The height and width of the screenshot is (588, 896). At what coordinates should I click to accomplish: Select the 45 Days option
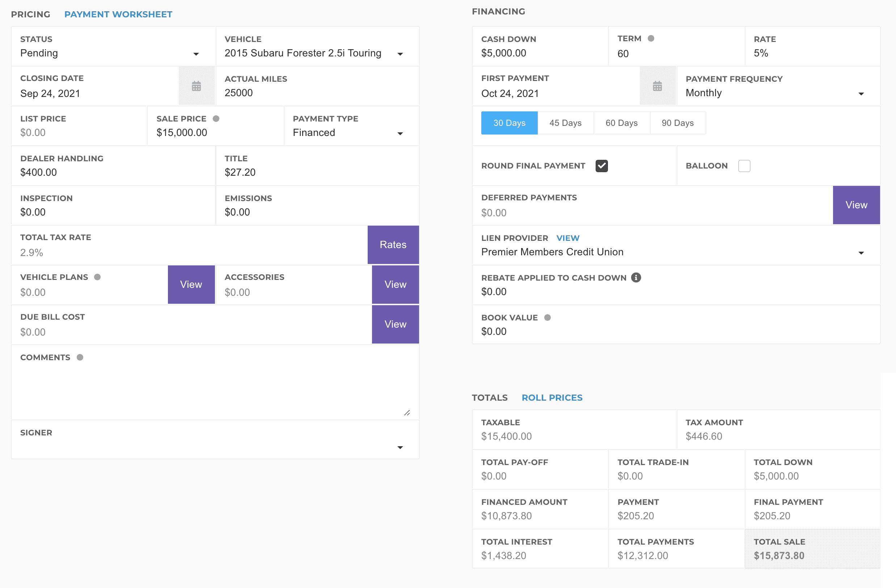point(565,123)
